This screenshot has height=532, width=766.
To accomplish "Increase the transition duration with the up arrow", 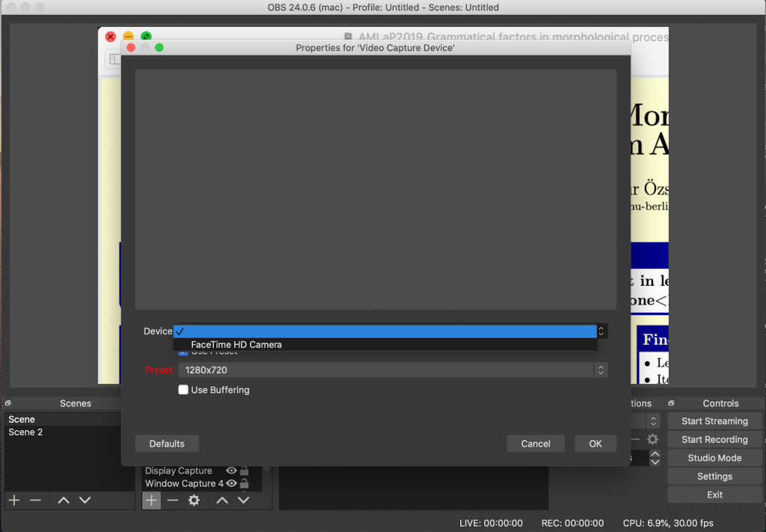I will click(x=655, y=454).
